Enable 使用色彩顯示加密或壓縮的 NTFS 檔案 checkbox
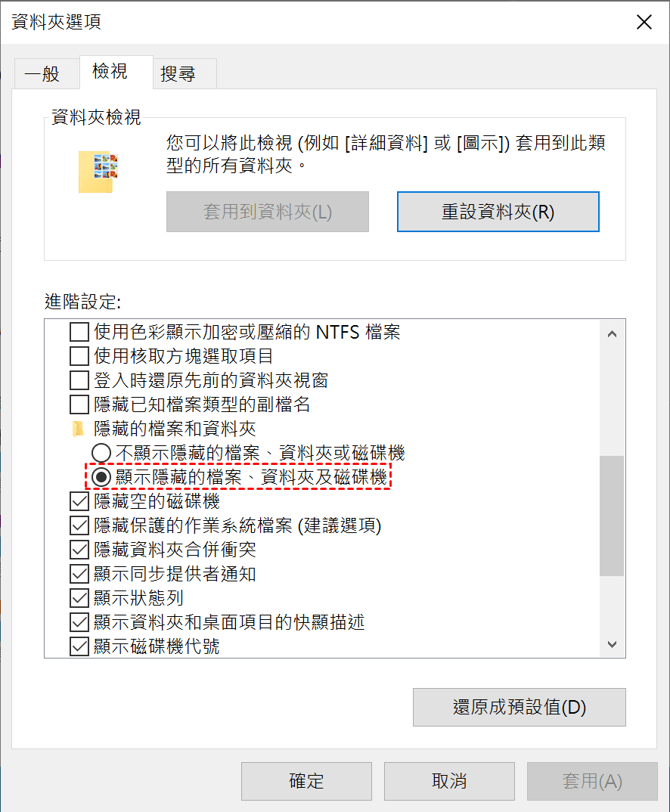 point(79,332)
